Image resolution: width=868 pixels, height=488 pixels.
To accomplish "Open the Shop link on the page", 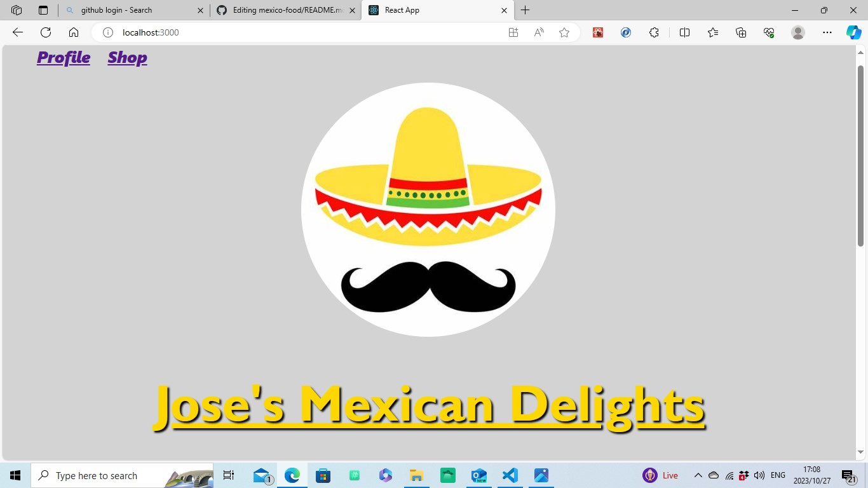I will pyautogui.click(x=126, y=57).
